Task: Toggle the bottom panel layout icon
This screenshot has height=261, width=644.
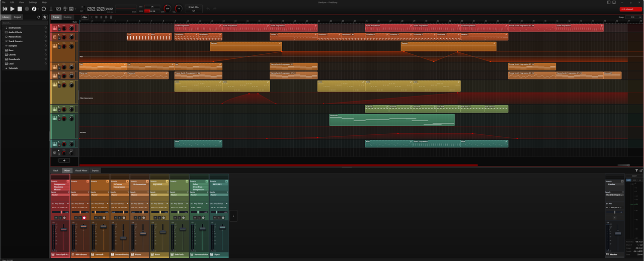Action: 614,2
